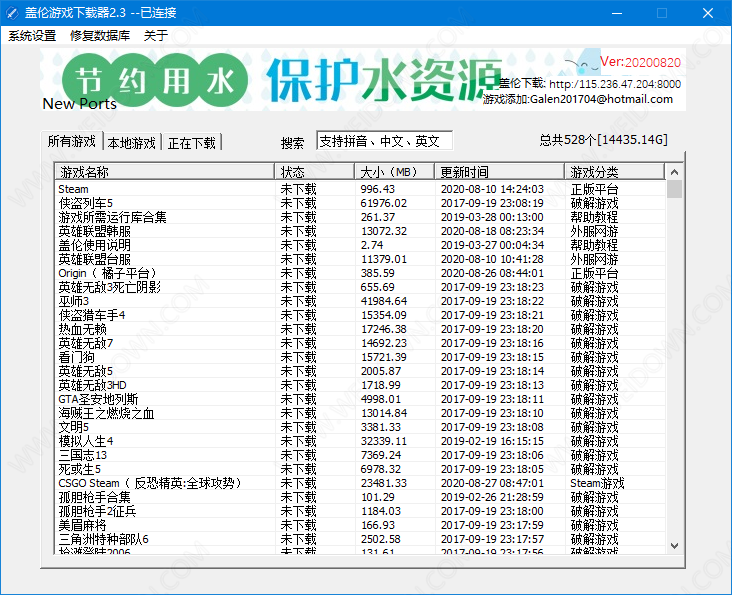Switch to the 正在下载 tab
The width and height of the screenshot is (732, 595).
(x=192, y=143)
